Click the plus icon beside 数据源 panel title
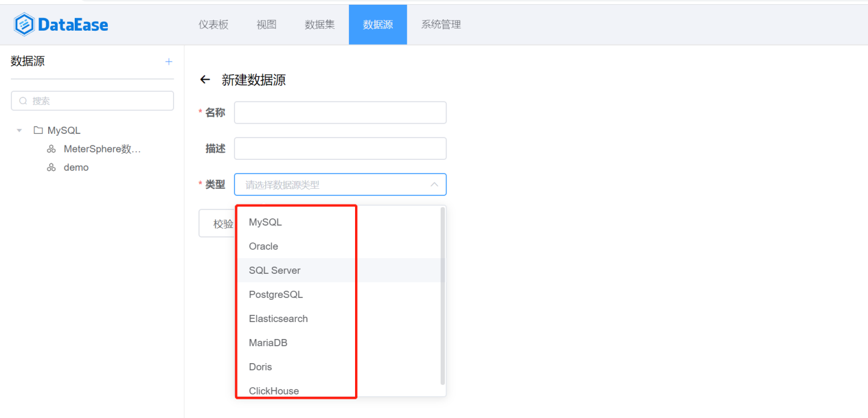The image size is (868, 418). [x=169, y=62]
